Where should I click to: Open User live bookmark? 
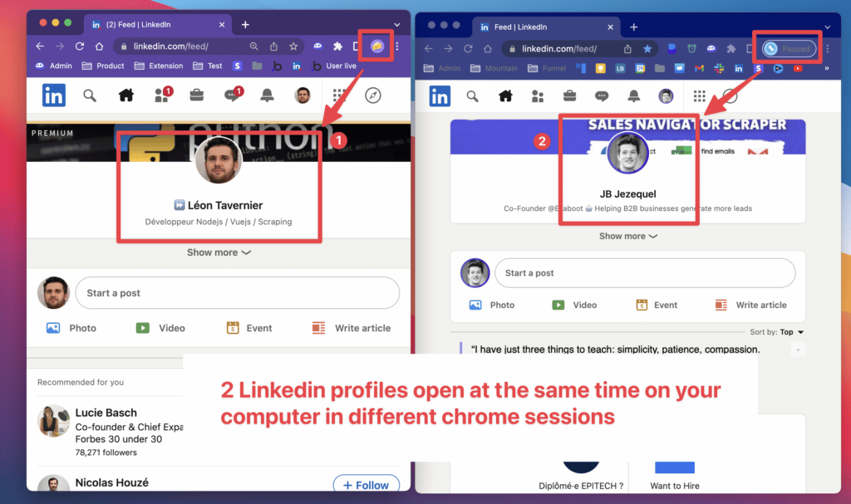pos(334,66)
